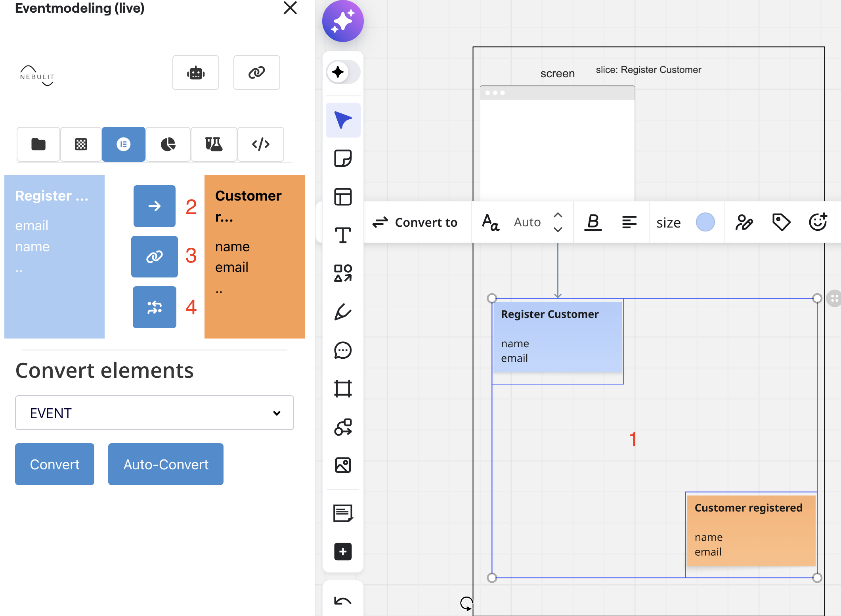Increase font size with up chevron
The image size is (841, 616).
[x=558, y=215]
